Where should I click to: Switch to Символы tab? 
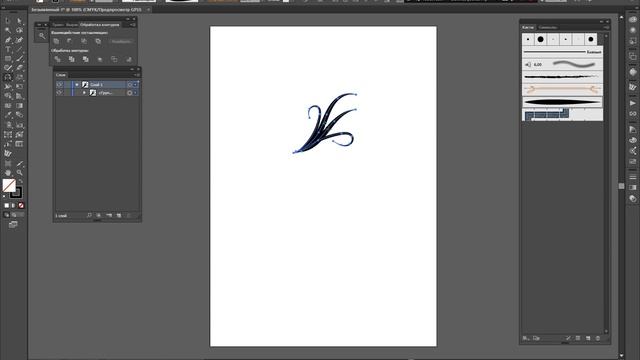click(x=548, y=27)
